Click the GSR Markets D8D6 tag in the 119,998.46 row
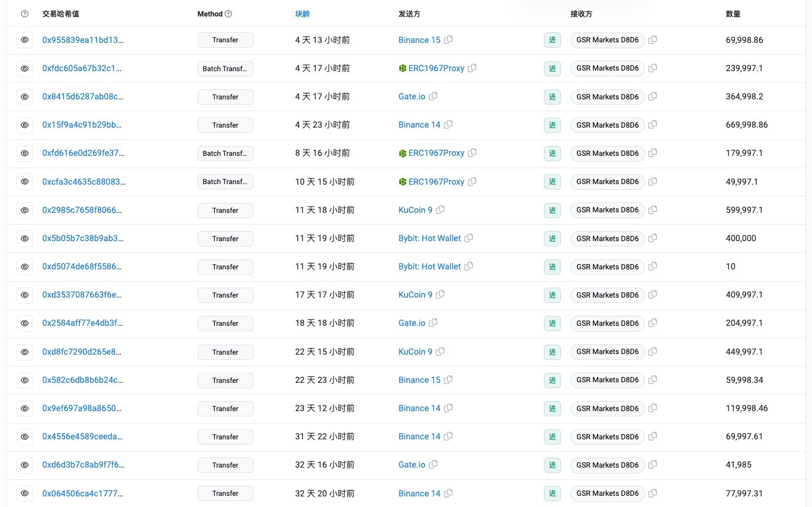The height and width of the screenshot is (507, 812). click(x=607, y=408)
